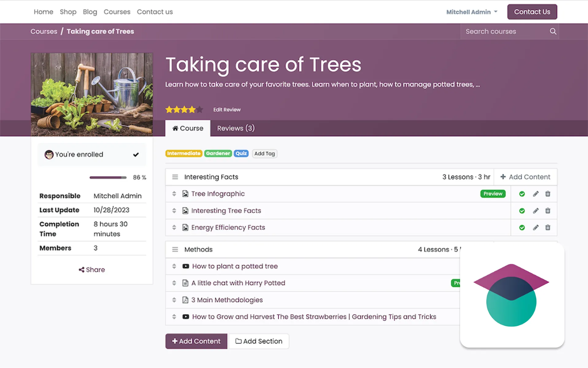Click the purple Contact Us button
The width and height of the screenshot is (588, 368).
[532, 12]
